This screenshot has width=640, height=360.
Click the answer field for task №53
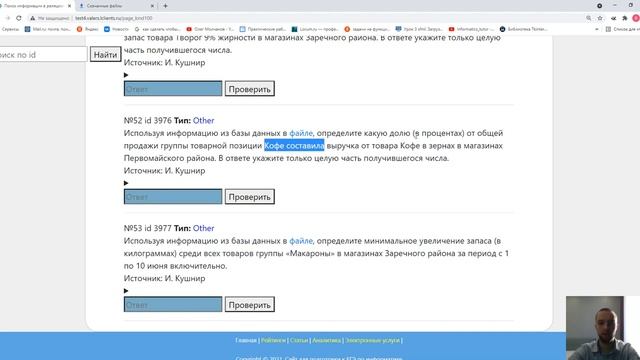(173, 304)
